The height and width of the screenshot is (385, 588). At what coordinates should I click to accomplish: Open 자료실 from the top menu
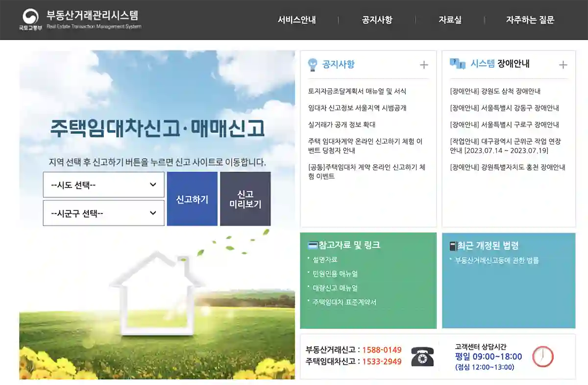pyautogui.click(x=449, y=20)
